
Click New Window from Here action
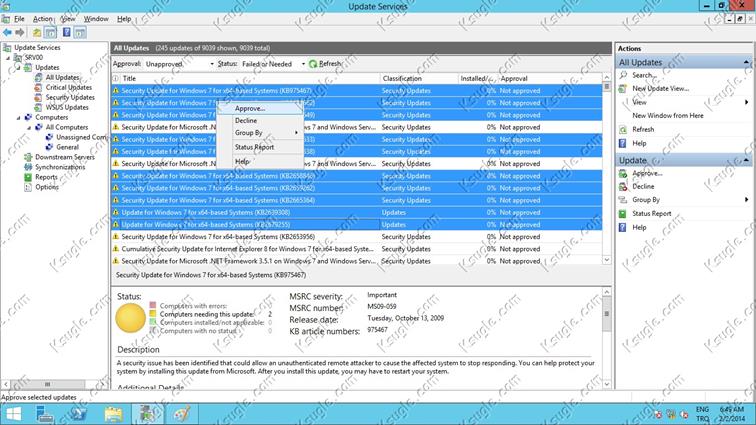(x=668, y=116)
